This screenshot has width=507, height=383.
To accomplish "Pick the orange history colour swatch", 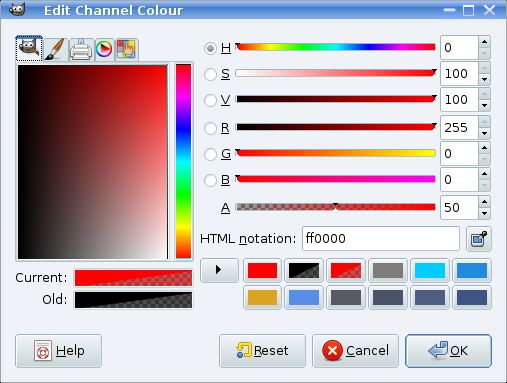I will (262, 298).
